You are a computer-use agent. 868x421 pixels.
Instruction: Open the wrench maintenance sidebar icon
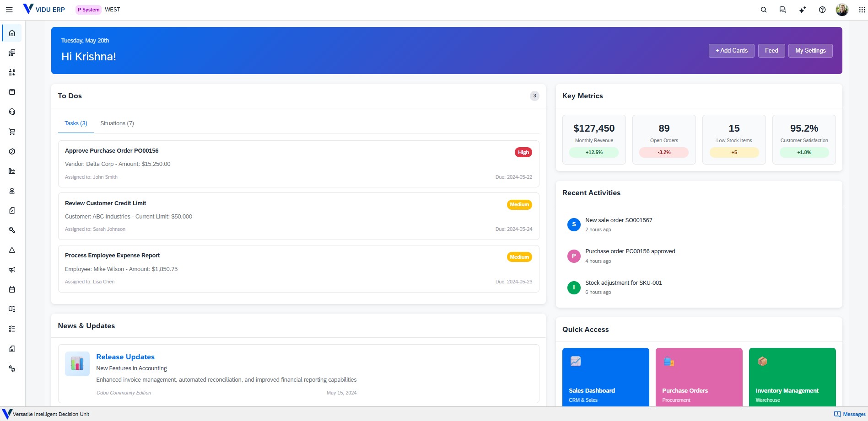[12, 230]
